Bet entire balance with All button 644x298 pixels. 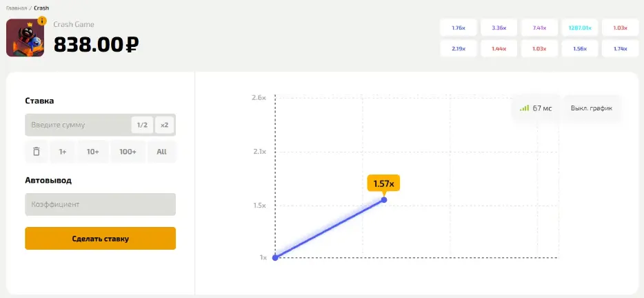coord(161,152)
